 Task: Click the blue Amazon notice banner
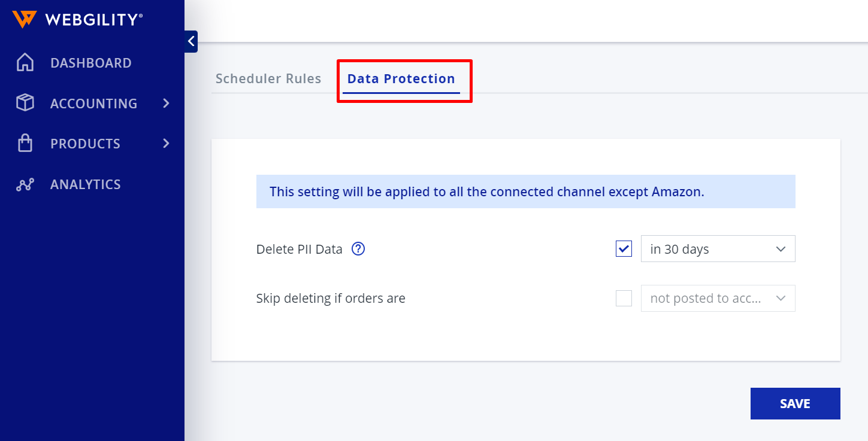(525, 191)
